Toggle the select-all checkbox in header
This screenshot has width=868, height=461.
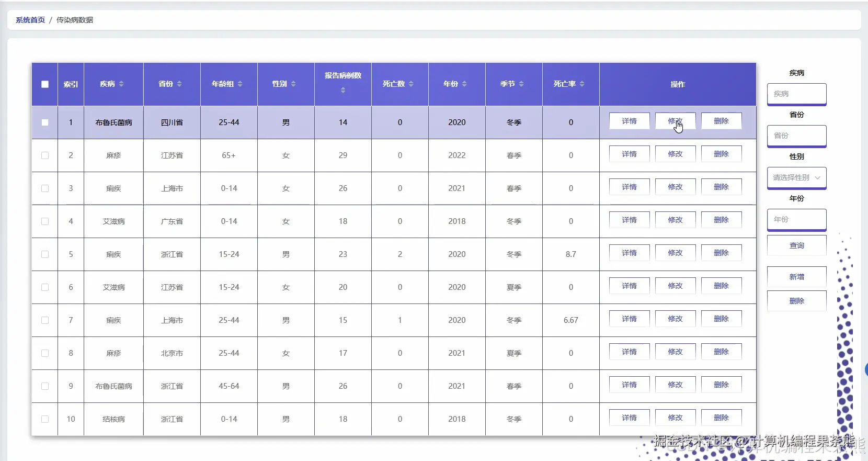point(45,84)
